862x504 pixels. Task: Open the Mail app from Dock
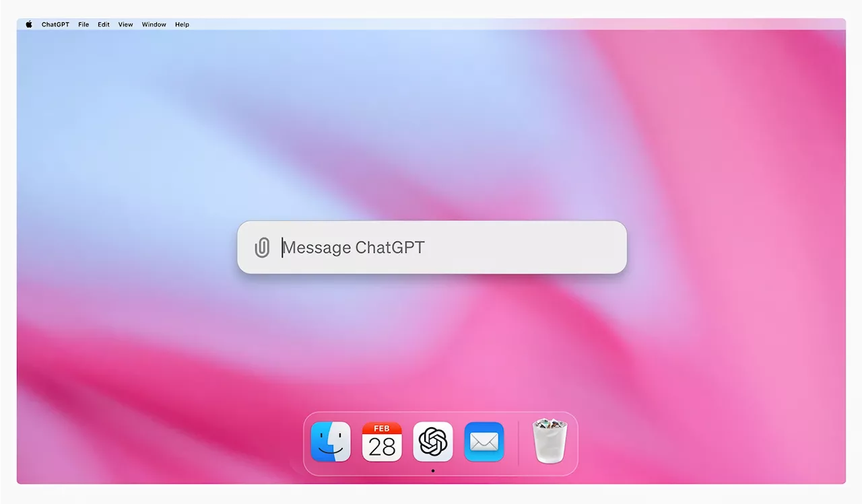[x=484, y=442]
